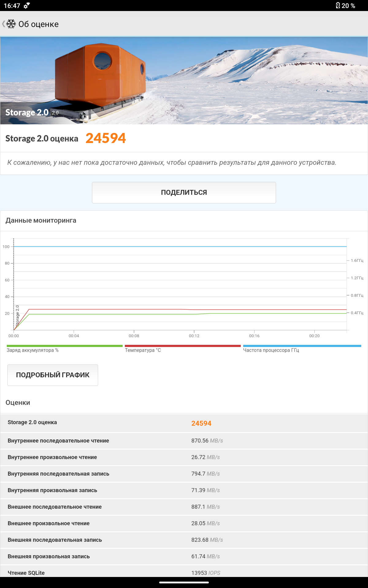Tap the 61.74 MB/s value

point(205,556)
